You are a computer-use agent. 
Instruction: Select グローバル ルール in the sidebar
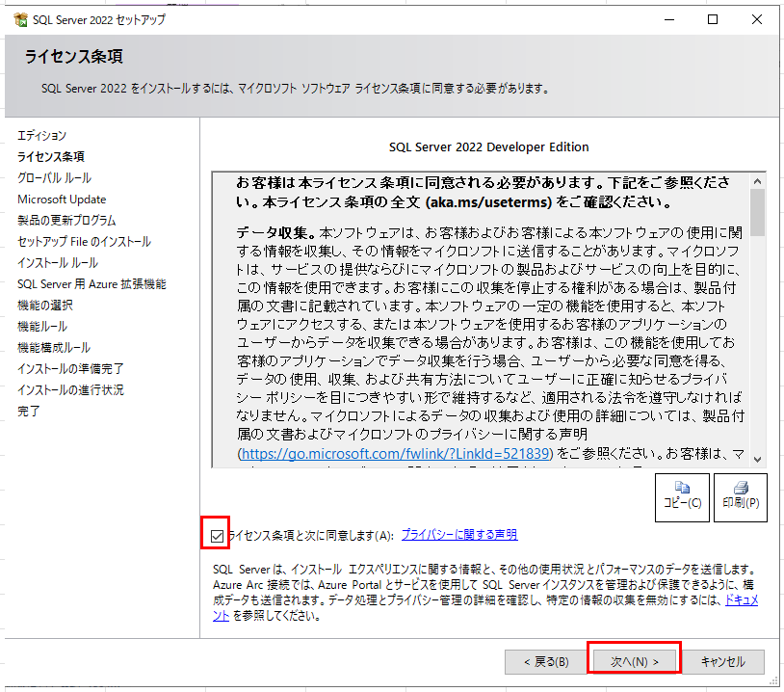54,177
